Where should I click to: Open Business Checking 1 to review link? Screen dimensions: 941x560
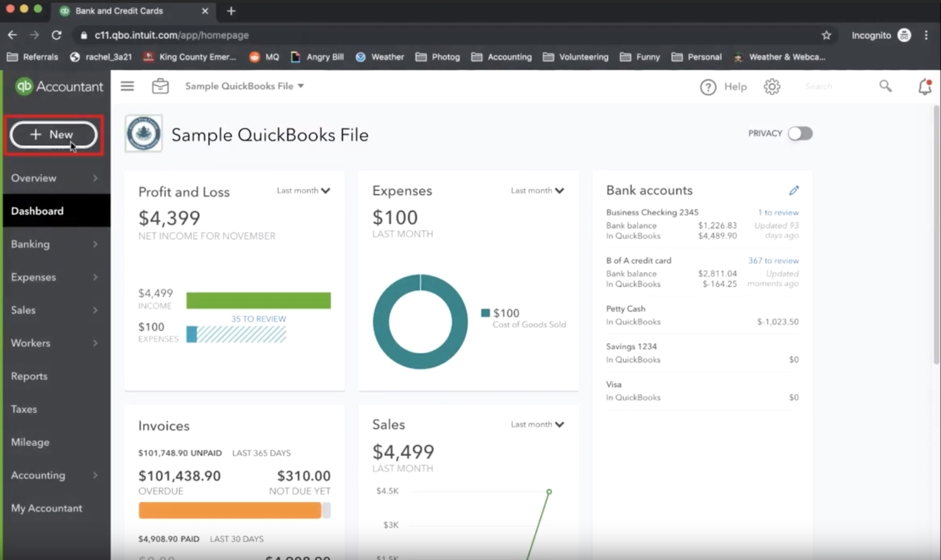click(778, 212)
